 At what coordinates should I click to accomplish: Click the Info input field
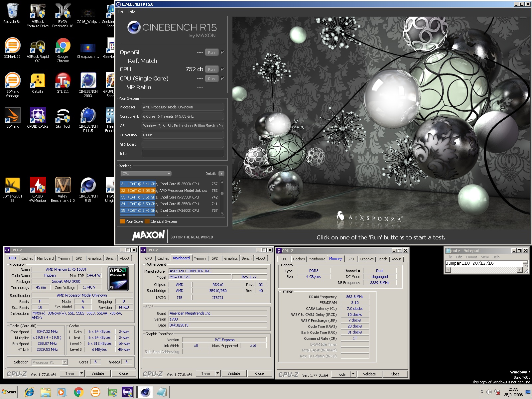coord(183,154)
